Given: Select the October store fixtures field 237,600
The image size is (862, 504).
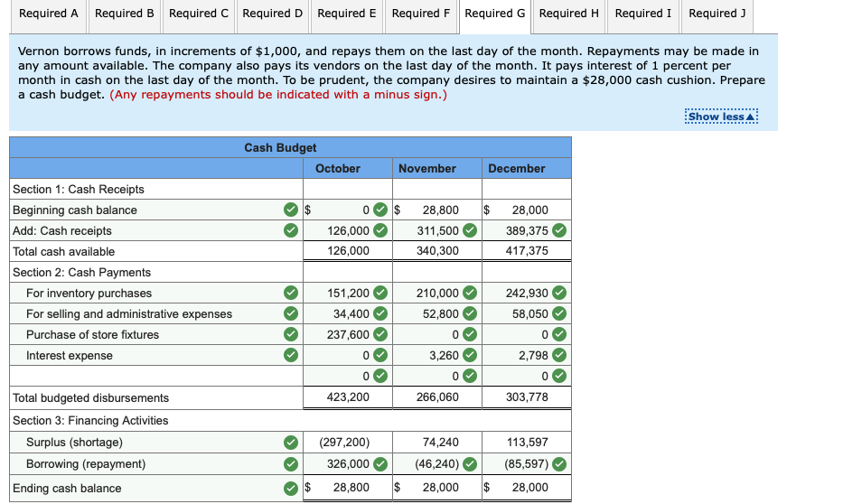Looking at the screenshot, I should point(348,334).
